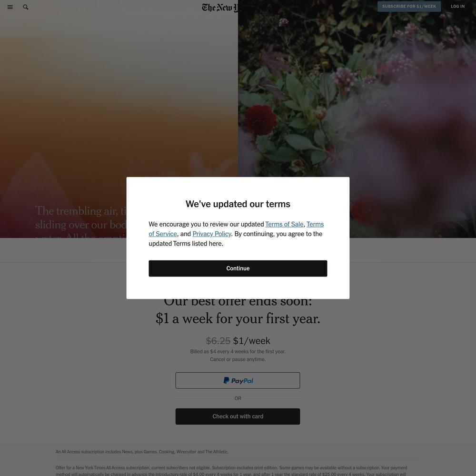The width and height of the screenshot is (476, 476).
Task: Continue past the updated terms dialog
Action: click(x=238, y=268)
